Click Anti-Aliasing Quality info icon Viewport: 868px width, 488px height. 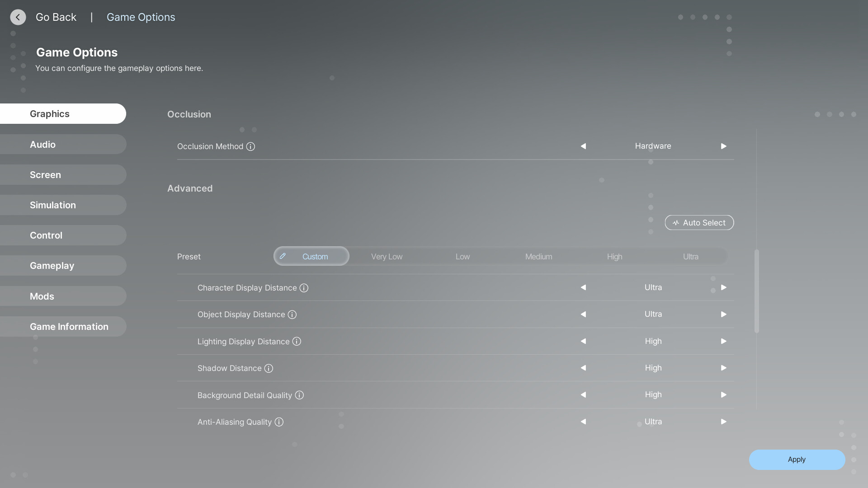pyautogui.click(x=279, y=422)
